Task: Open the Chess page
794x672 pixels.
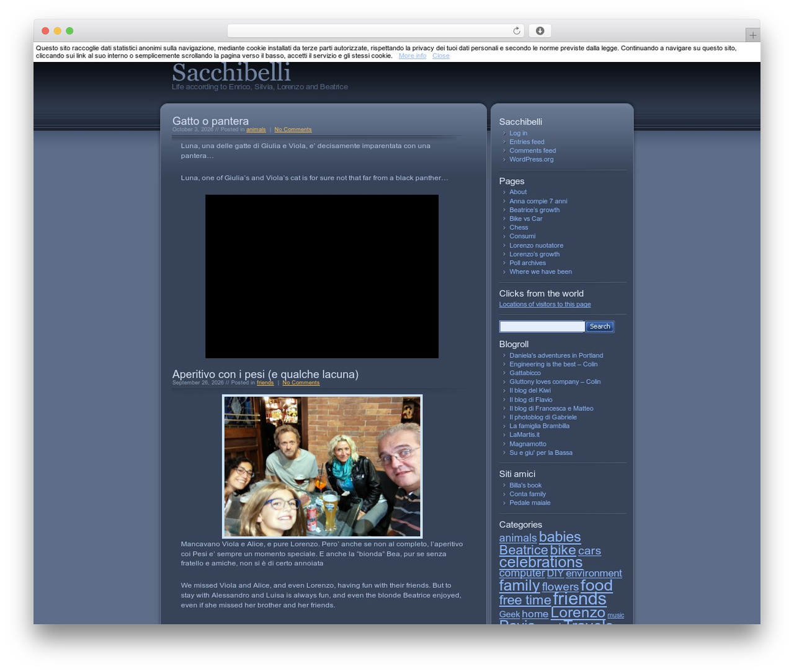Action: coord(519,228)
